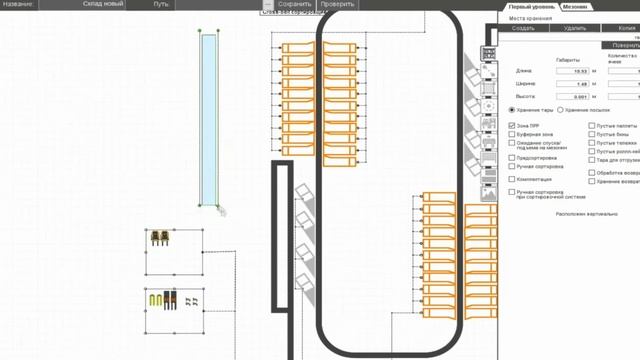Click the cell count field in Длина row

(x=624, y=71)
